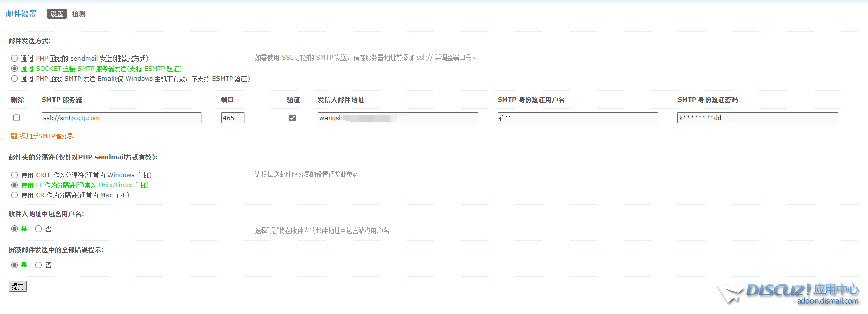This screenshot has height=314, width=868.
Task: Click the orange plus icon to add SMTP server
Action: coord(14,136)
